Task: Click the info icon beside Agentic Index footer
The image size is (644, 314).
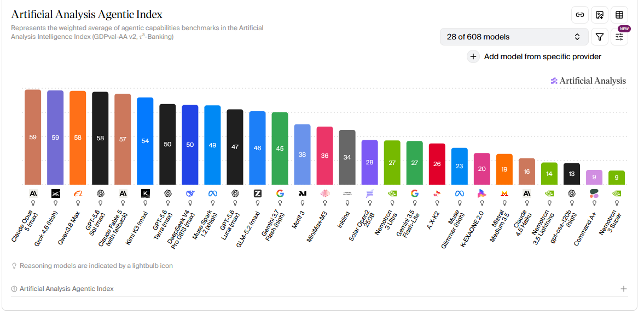Action: [x=14, y=289]
